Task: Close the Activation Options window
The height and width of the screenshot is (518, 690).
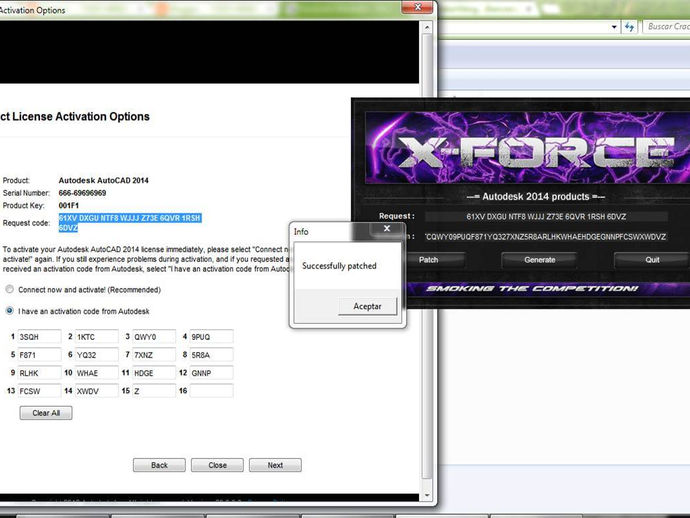Action: [417, 7]
